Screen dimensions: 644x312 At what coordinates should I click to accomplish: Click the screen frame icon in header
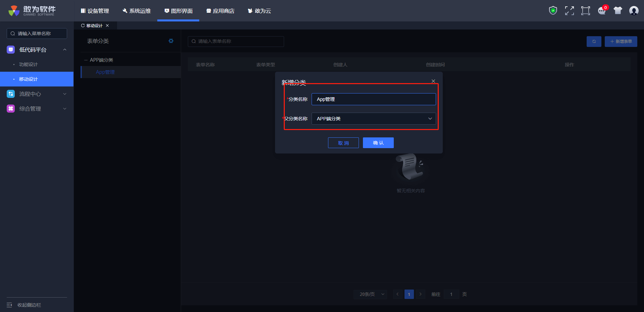(x=586, y=11)
